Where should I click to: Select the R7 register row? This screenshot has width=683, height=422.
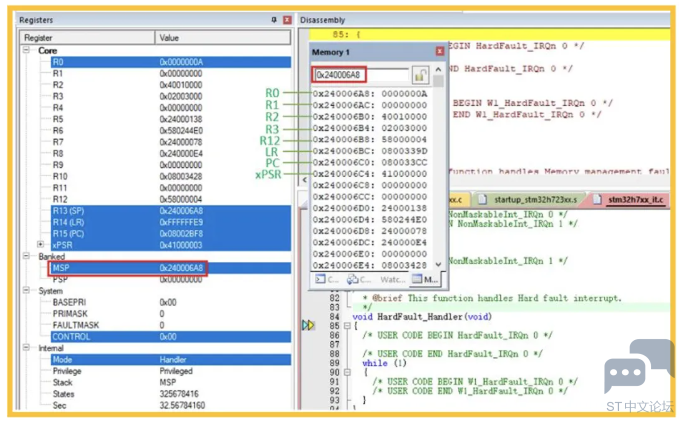(171, 142)
